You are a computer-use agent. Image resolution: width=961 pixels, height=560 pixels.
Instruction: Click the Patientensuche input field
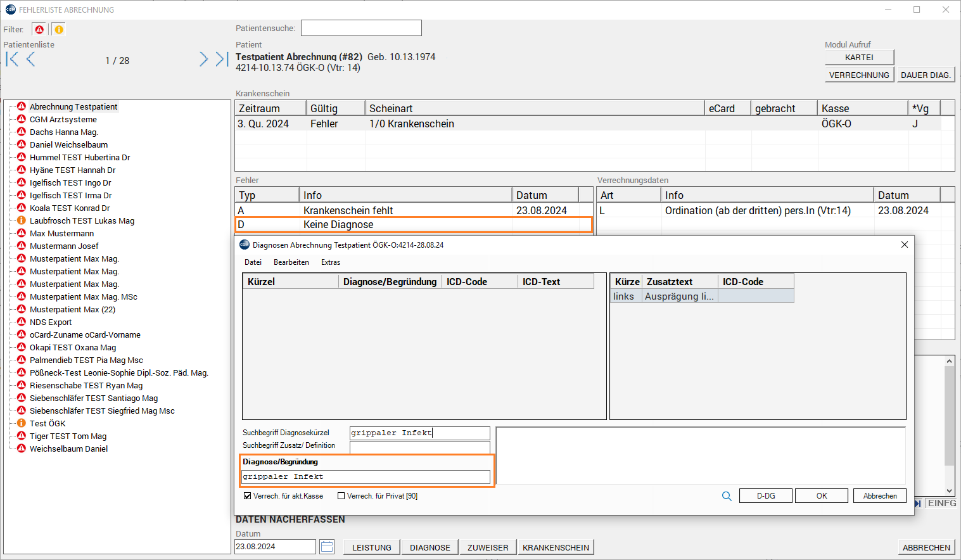pyautogui.click(x=361, y=28)
